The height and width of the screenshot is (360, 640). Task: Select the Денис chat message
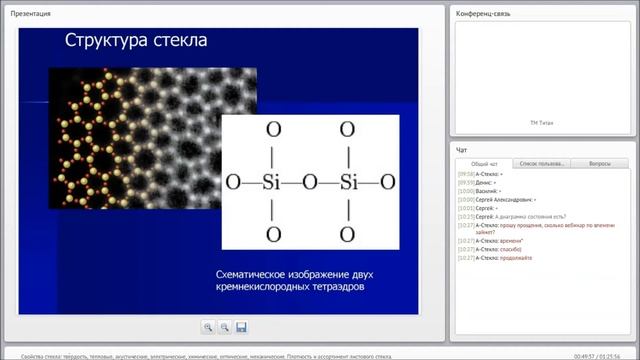(x=477, y=183)
